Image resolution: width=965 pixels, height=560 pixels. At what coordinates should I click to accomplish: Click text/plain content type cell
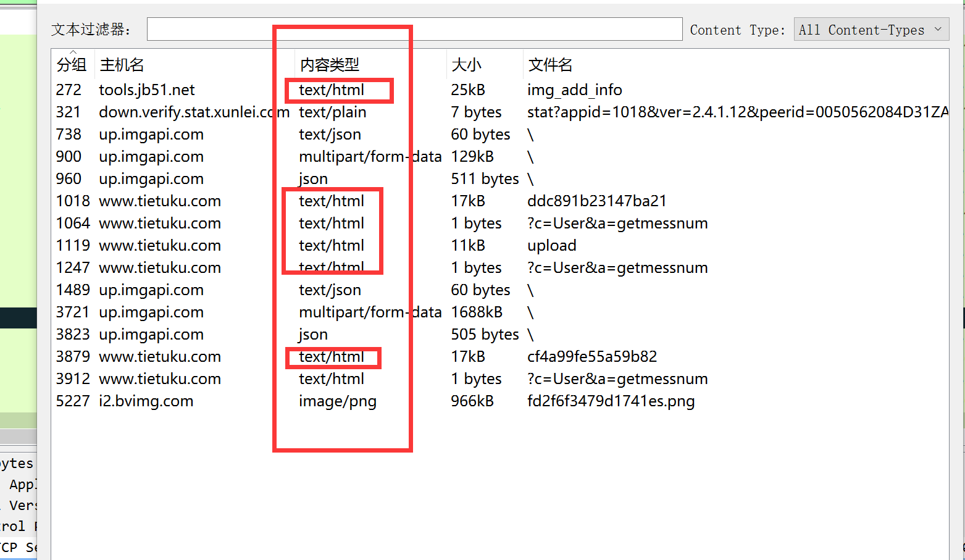click(333, 112)
